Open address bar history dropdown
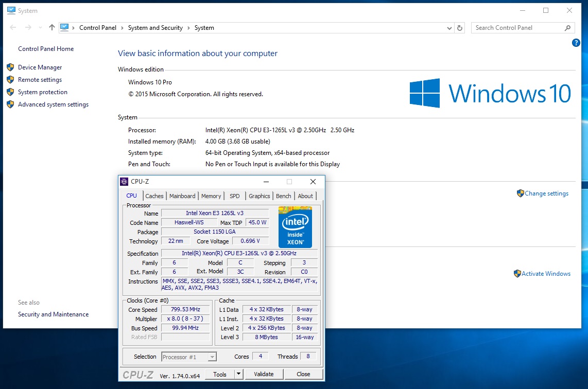Image resolution: width=588 pixels, height=389 pixels. [449, 28]
